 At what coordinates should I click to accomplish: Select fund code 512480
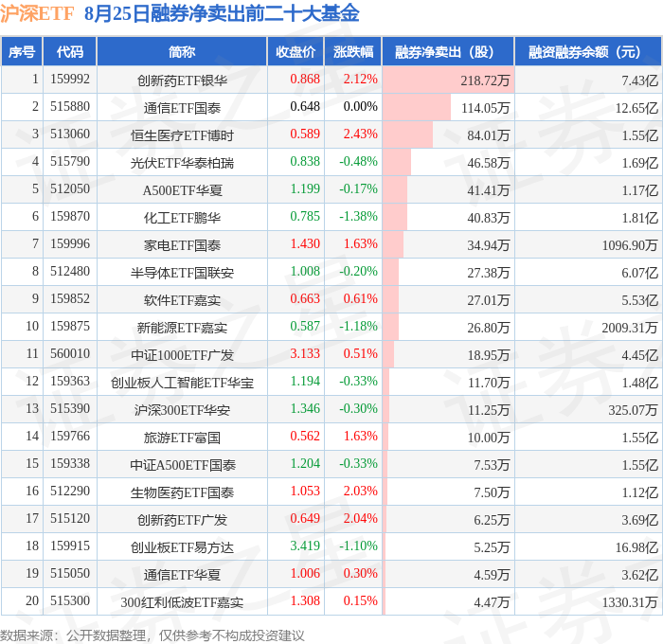coord(70,271)
